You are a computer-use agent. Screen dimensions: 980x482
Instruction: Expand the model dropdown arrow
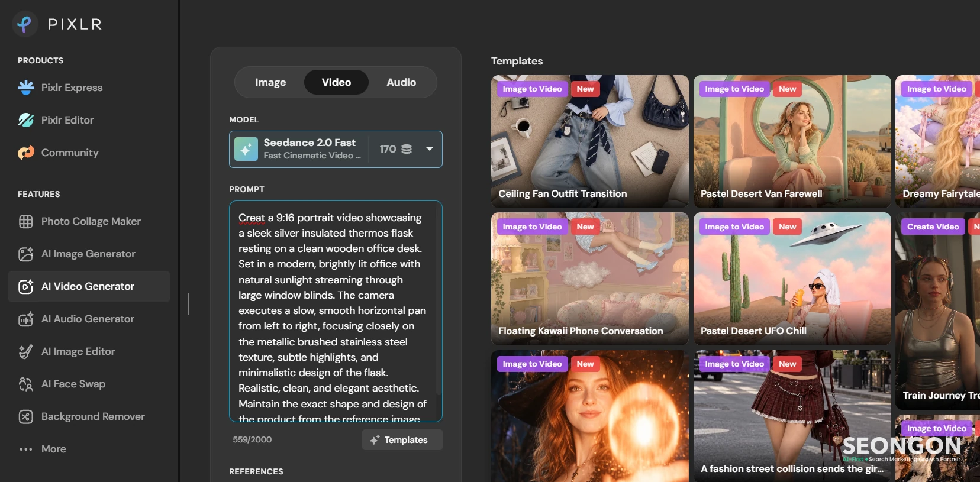point(430,149)
